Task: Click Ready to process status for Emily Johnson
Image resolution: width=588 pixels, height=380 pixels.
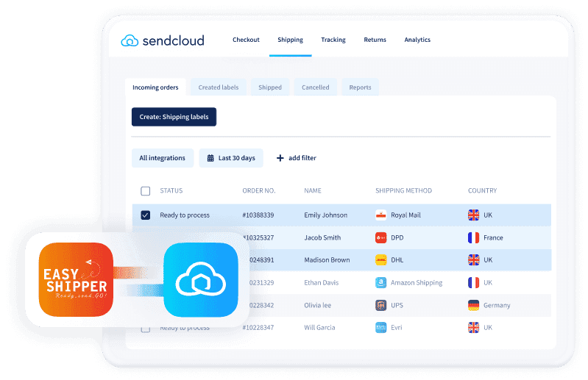Action: click(x=185, y=215)
